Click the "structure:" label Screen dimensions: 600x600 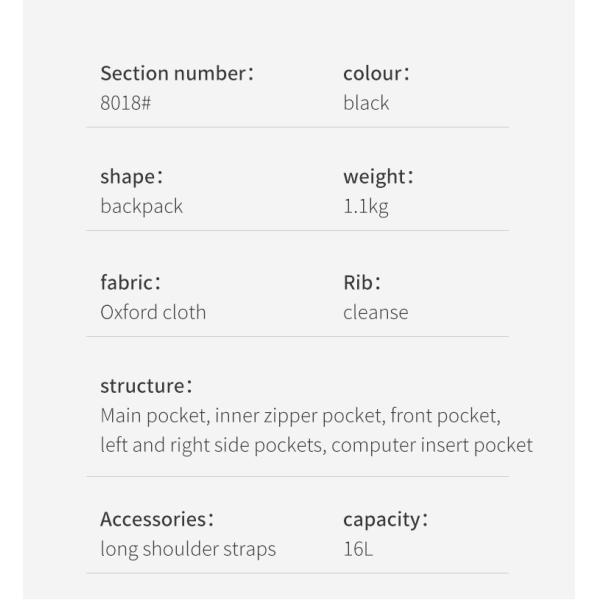(146, 385)
